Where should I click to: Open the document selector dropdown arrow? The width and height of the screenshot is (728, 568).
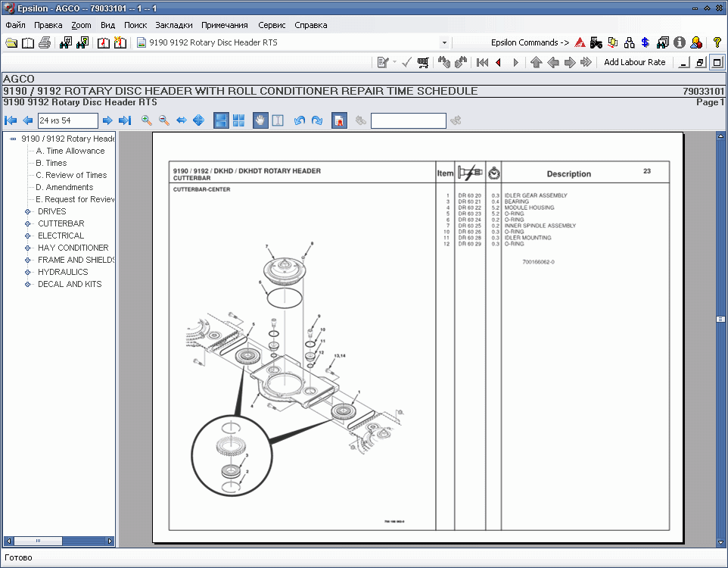443,43
